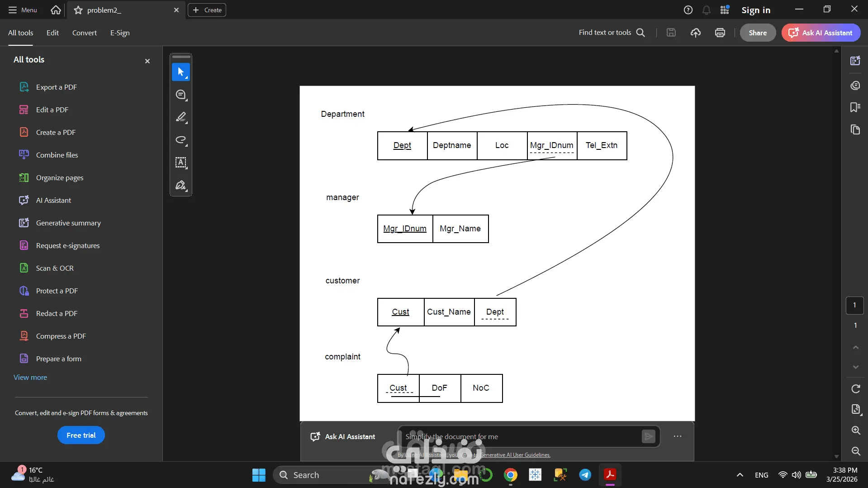Click the Zoom in magnifier
This screenshot has width=868, height=488.
click(x=855, y=430)
